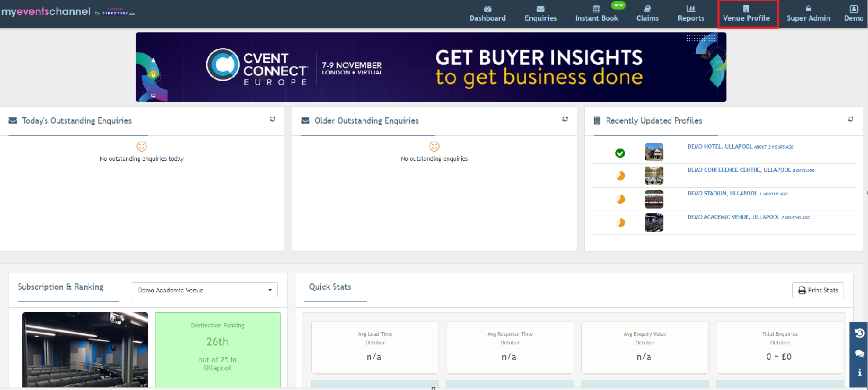Click the Subscription & Ranking heading
Image resolution: width=868 pixels, height=390 pixels.
coord(60,287)
